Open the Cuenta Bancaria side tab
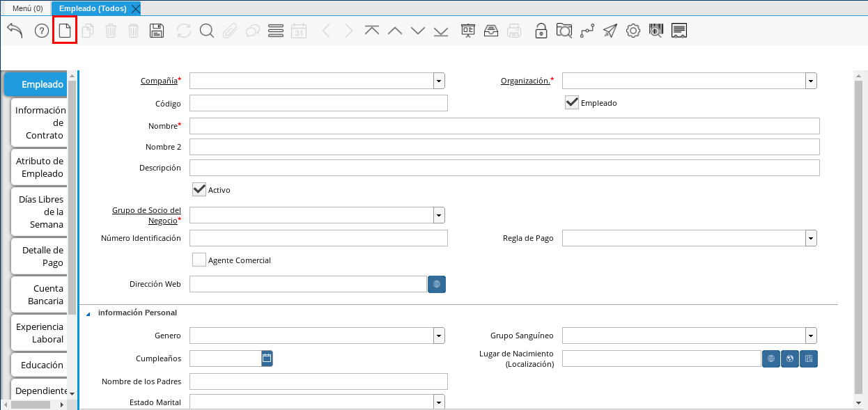This screenshot has height=410, width=868. tap(39, 294)
